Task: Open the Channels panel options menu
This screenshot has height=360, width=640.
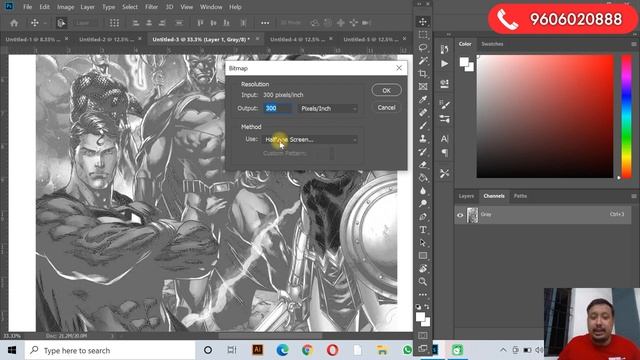Action: (x=633, y=196)
